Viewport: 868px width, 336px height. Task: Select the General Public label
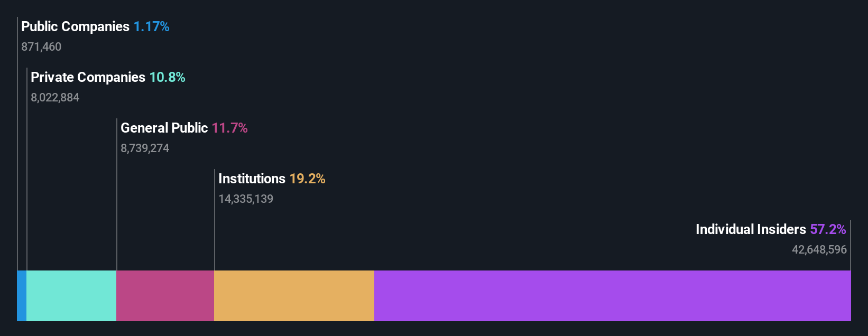click(164, 128)
